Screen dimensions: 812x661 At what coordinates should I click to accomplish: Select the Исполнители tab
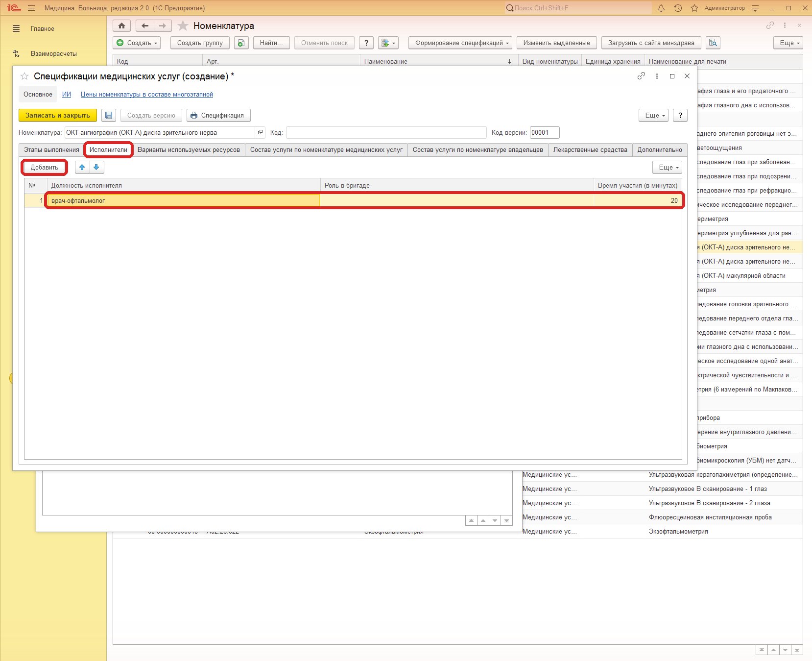[x=108, y=149]
